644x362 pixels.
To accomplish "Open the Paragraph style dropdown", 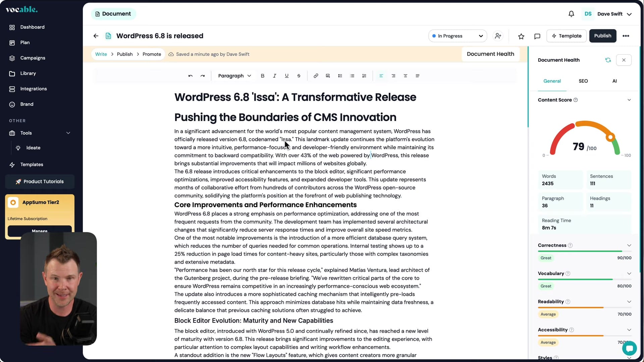I will pyautogui.click(x=234, y=76).
